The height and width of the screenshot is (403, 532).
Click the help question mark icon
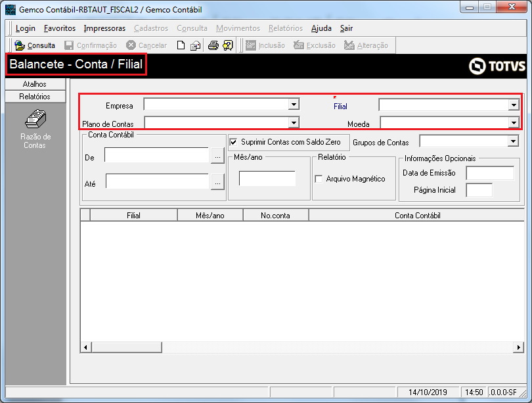point(228,45)
